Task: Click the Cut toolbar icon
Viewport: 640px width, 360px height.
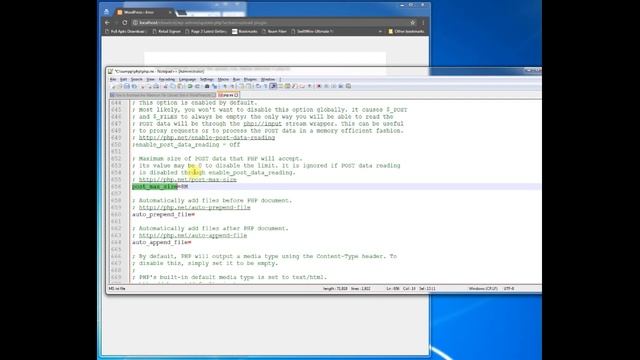Action: (x=165, y=86)
